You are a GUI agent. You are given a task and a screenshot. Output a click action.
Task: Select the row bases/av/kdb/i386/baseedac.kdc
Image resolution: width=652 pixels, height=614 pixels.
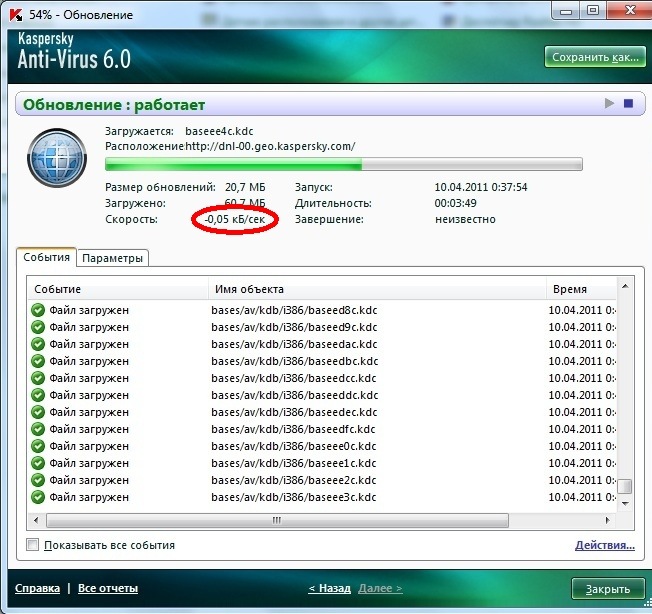click(x=322, y=344)
